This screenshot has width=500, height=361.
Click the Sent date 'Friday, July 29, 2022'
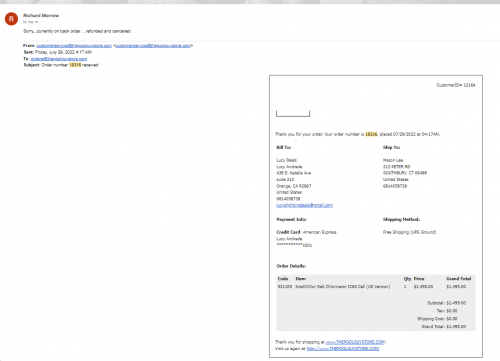63,52
